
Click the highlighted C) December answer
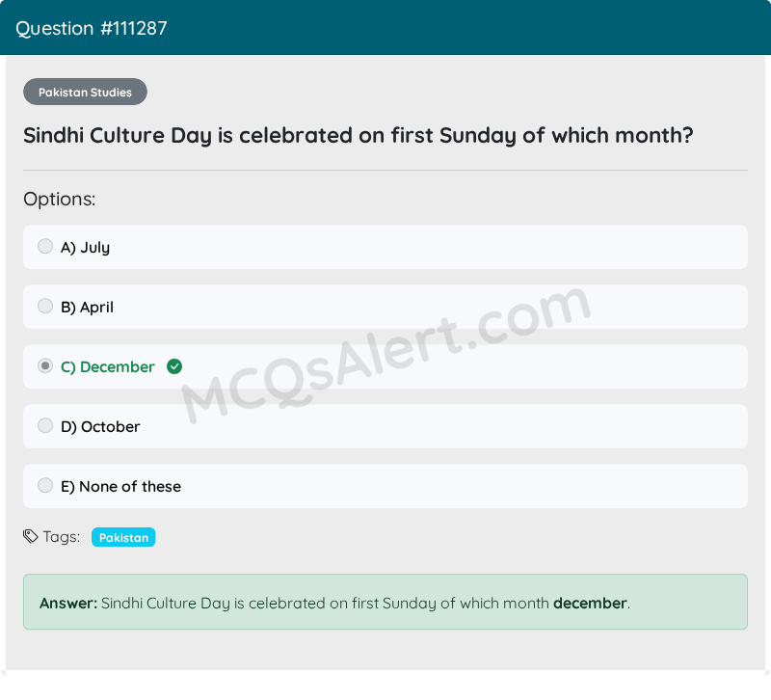pyautogui.click(x=107, y=366)
